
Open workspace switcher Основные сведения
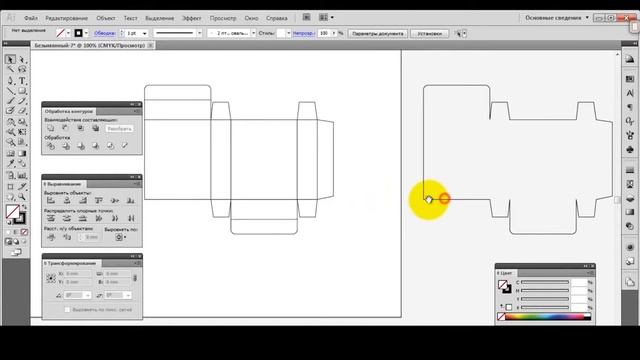556,18
